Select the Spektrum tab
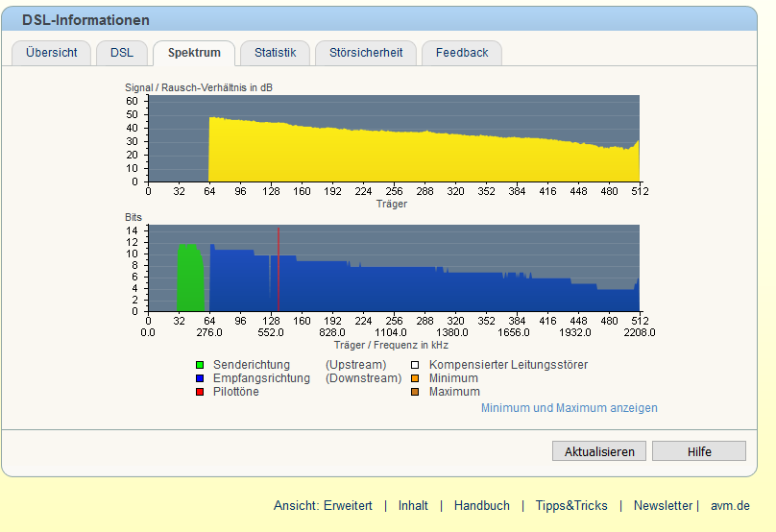The height and width of the screenshot is (532, 776). click(x=194, y=53)
